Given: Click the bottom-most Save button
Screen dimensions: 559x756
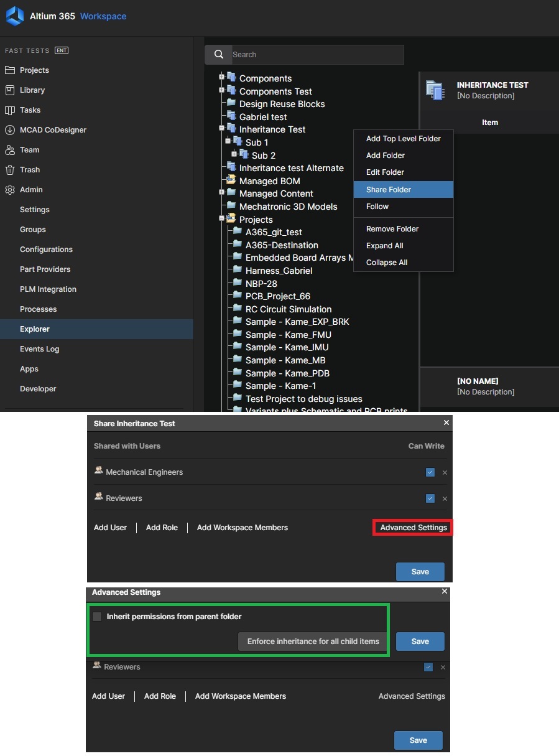Looking at the screenshot, I should click(x=418, y=740).
